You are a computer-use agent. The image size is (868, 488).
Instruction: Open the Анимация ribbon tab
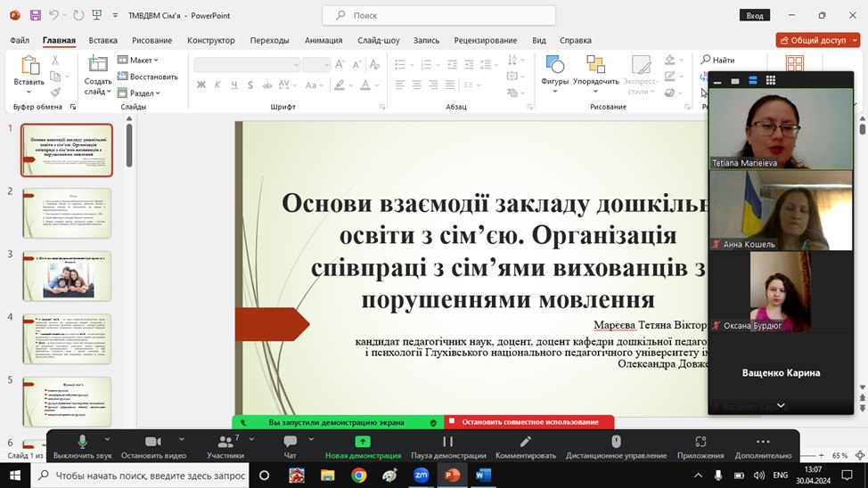click(323, 40)
